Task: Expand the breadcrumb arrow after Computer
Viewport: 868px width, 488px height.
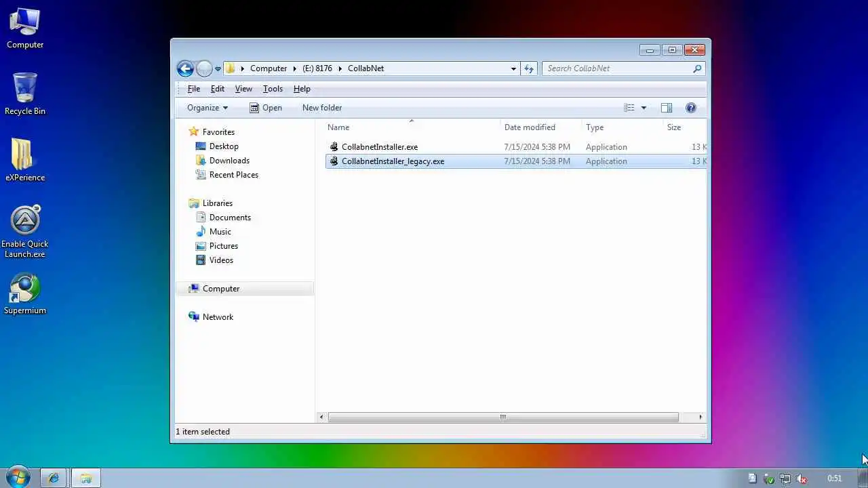Action: [294, 68]
